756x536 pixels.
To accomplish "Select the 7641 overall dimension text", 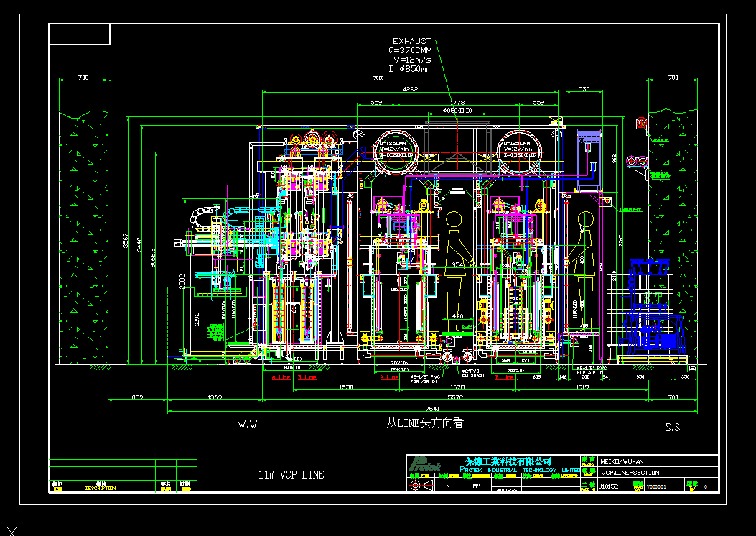I will (x=432, y=409).
